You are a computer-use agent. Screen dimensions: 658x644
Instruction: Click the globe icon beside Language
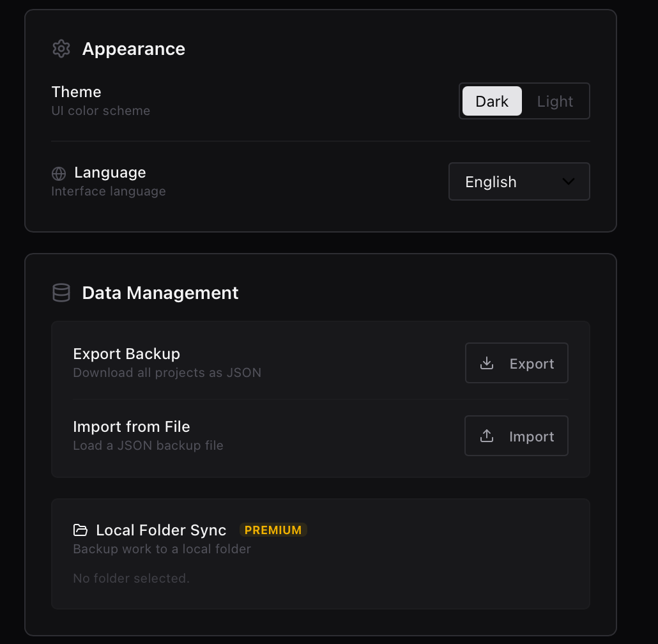59,172
